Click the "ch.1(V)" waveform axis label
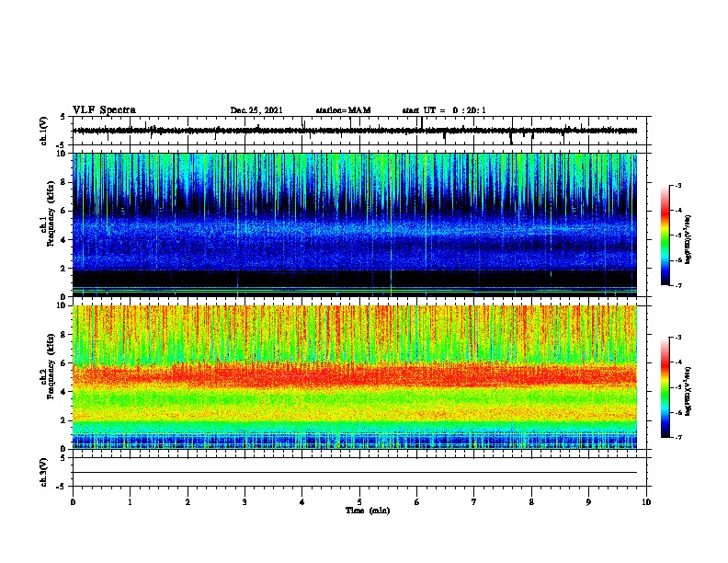 (44, 131)
